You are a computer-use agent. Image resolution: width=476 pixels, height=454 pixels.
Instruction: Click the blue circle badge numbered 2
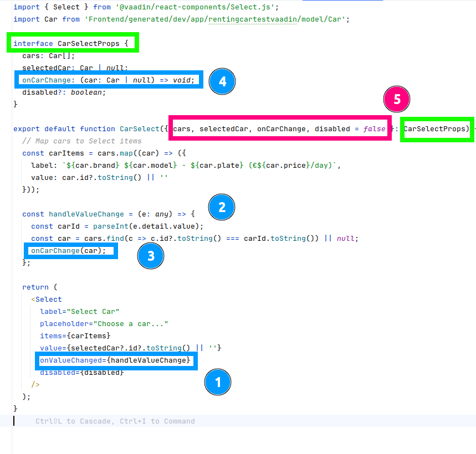click(x=222, y=208)
